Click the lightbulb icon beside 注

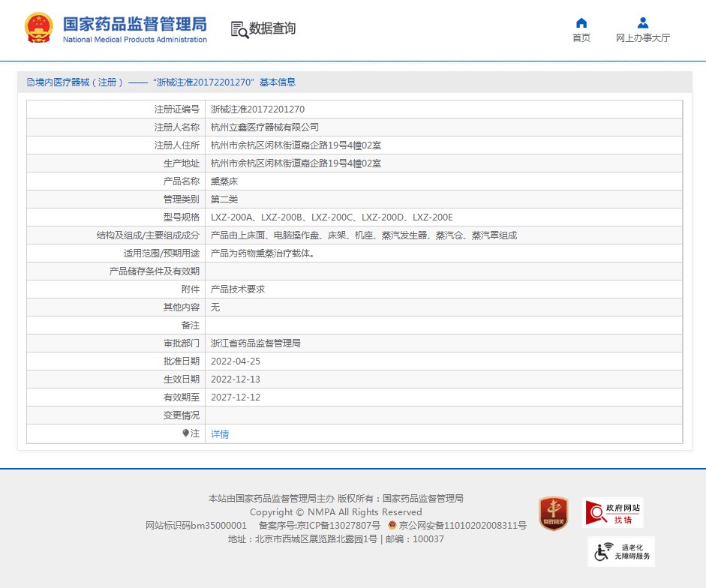click(185, 433)
